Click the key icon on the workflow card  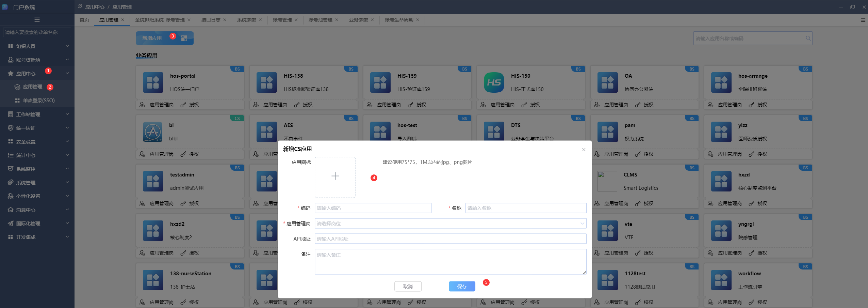[752, 302]
